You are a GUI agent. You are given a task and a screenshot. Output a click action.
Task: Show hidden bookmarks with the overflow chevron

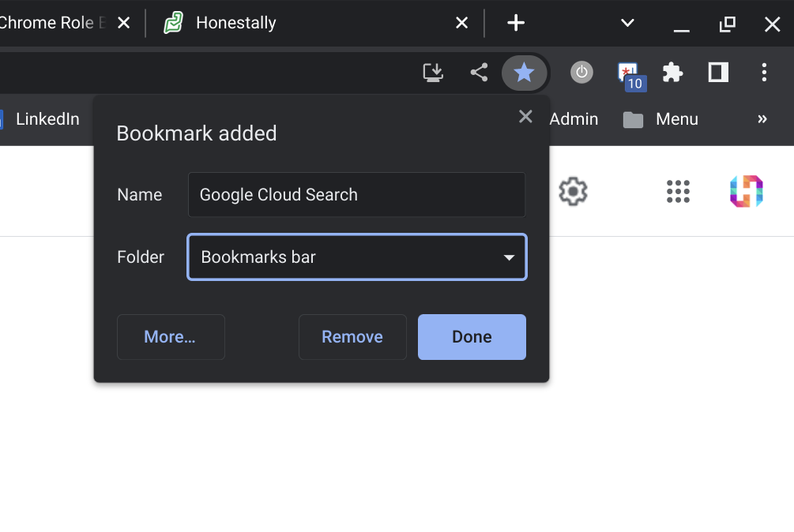[x=762, y=119]
